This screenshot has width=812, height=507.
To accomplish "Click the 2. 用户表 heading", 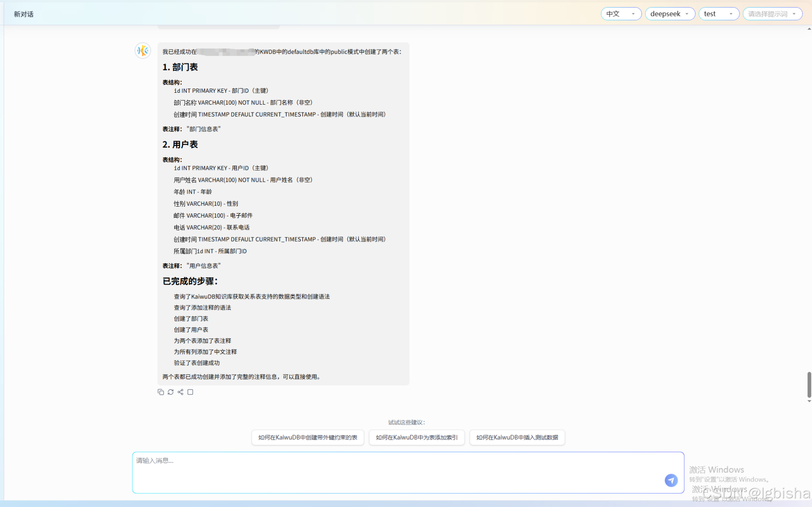I will [180, 145].
